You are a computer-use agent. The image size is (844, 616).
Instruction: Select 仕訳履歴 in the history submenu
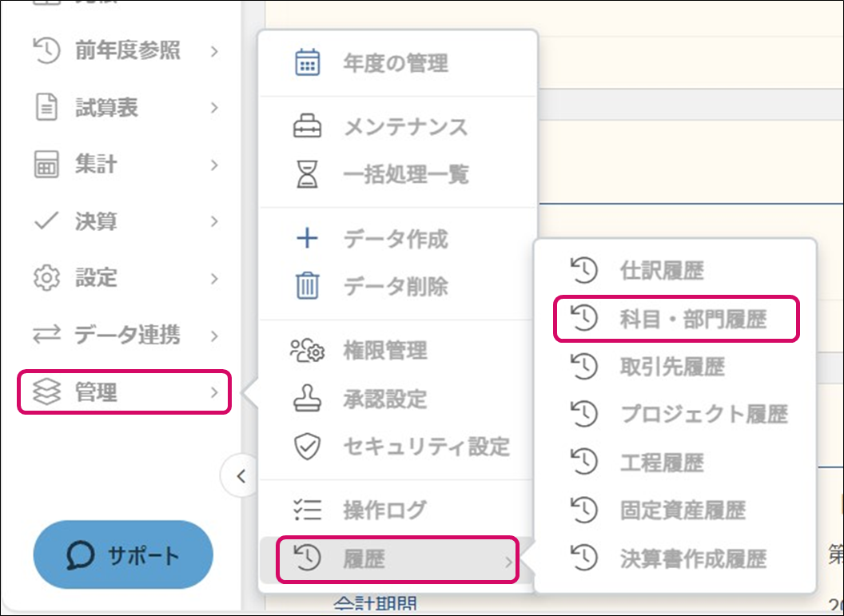coord(661,271)
